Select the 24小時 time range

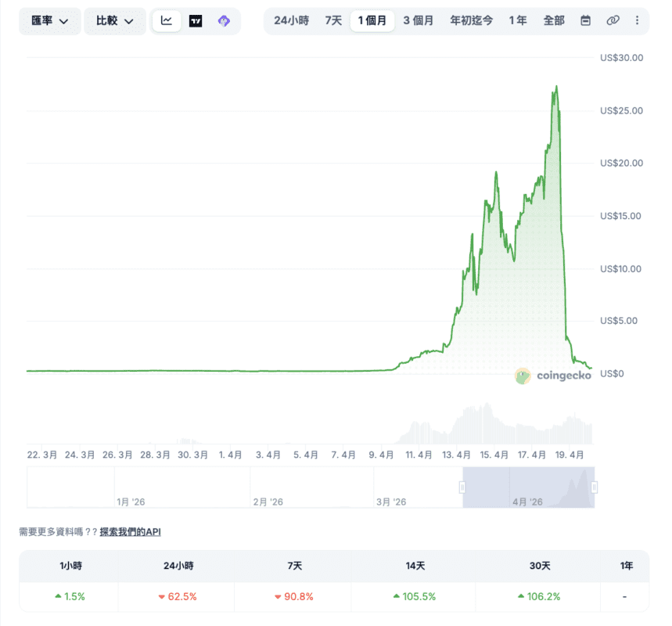tap(291, 21)
